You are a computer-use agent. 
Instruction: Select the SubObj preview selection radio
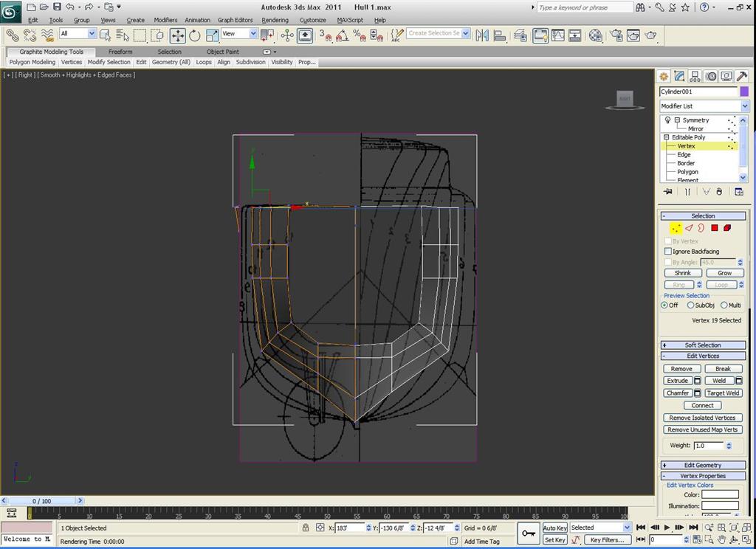pyautogui.click(x=690, y=305)
